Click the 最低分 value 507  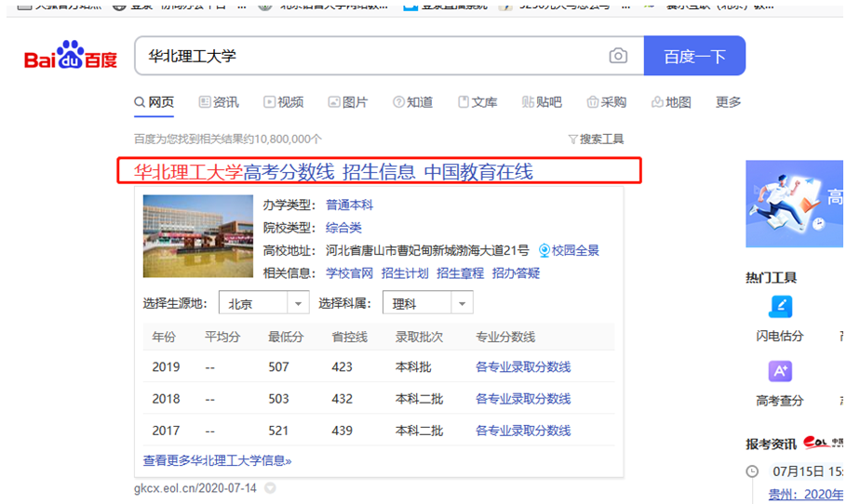[x=278, y=367]
